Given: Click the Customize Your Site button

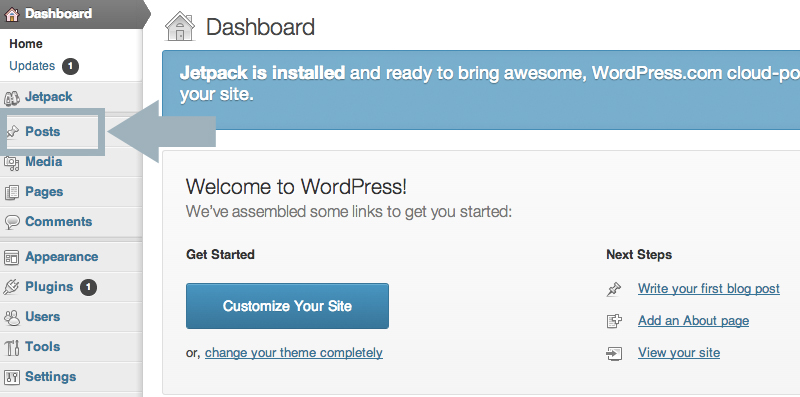Looking at the screenshot, I should [287, 306].
